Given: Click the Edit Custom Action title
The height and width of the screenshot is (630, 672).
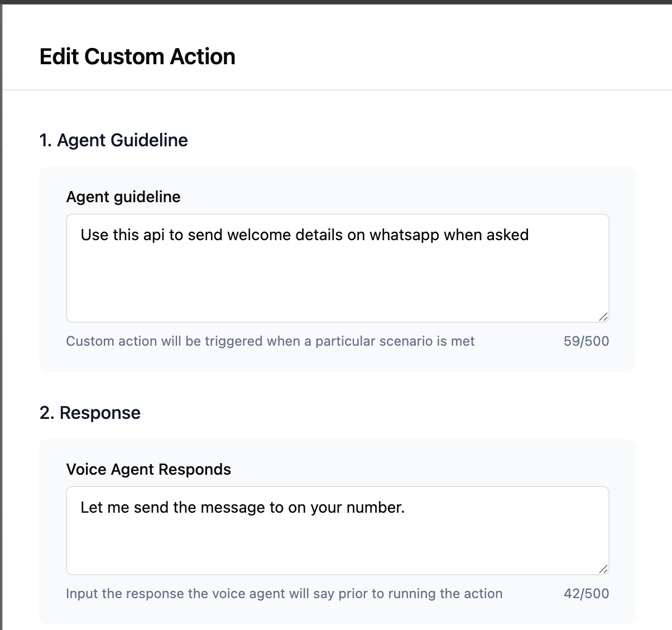Looking at the screenshot, I should tap(137, 57).
